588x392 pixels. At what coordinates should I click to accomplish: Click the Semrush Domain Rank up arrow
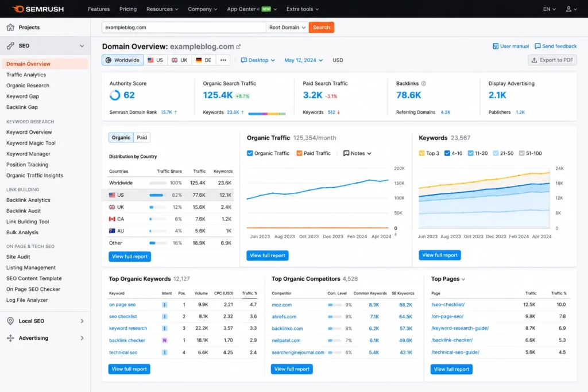176,112
